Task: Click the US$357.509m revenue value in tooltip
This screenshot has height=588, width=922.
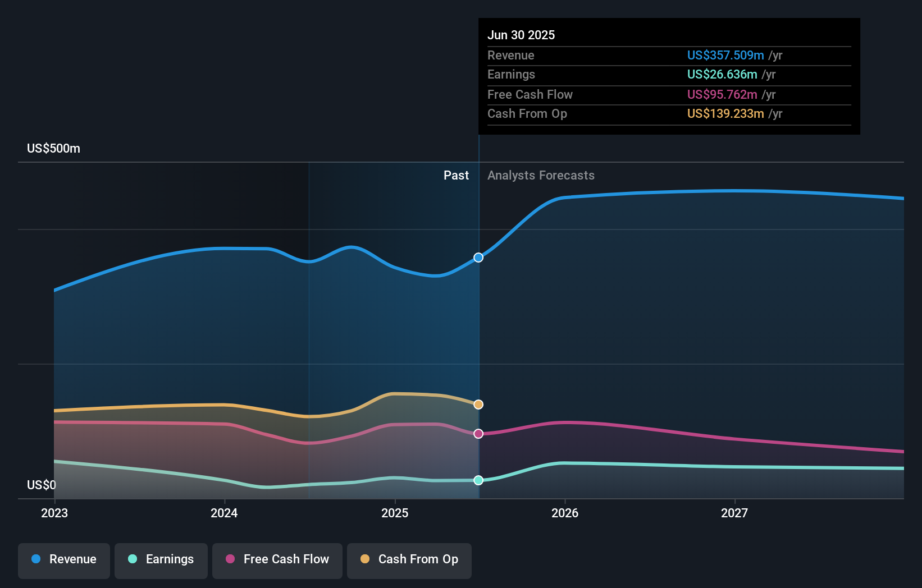Action: point(725,56)
